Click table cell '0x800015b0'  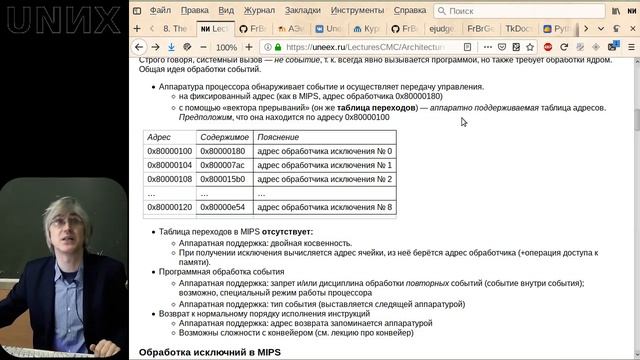tap(224, 179)
